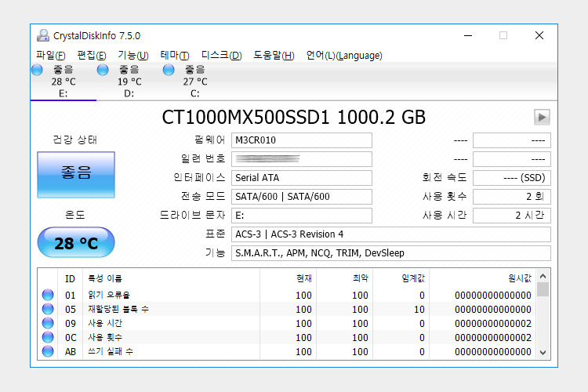Click the CrystalDiskInfo app icon in title bar

coord(43,35)
